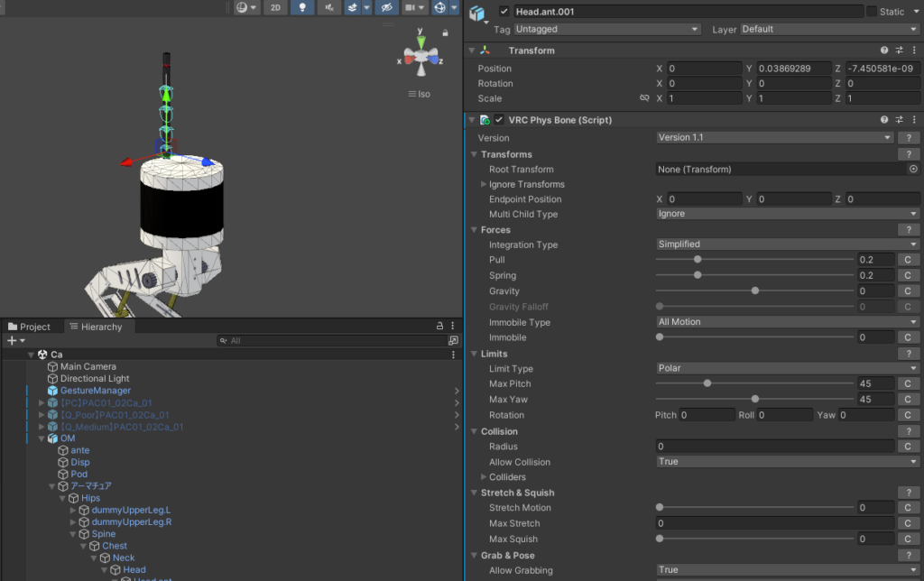
Task: Open the Integration Type Simplified dropdown
Action: tap(785, 244)
